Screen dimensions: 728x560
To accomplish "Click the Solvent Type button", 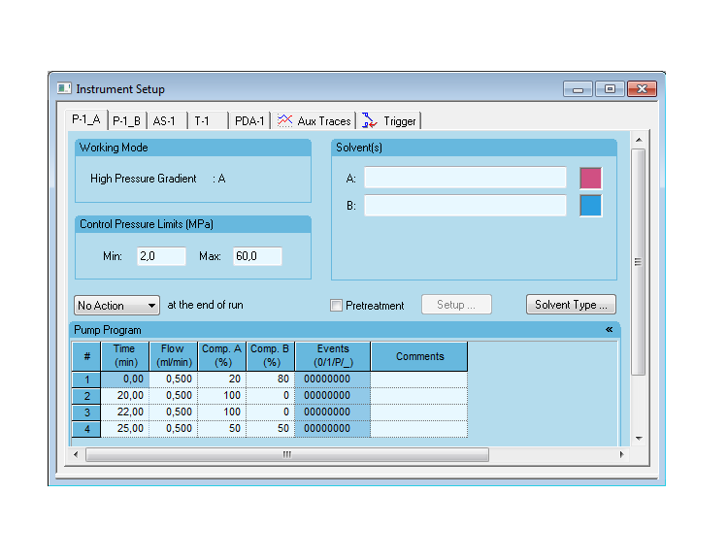I will click(571, 305).
